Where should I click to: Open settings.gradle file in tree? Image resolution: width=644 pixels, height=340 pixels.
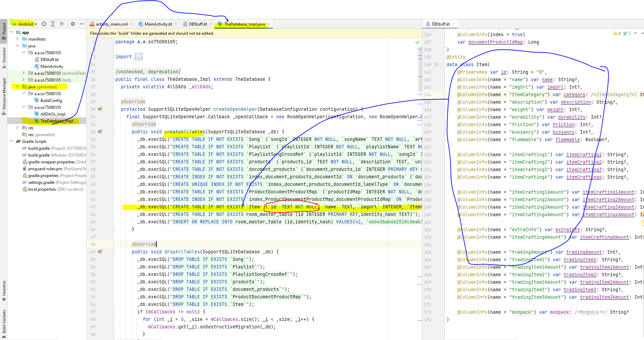coord(54,182)
